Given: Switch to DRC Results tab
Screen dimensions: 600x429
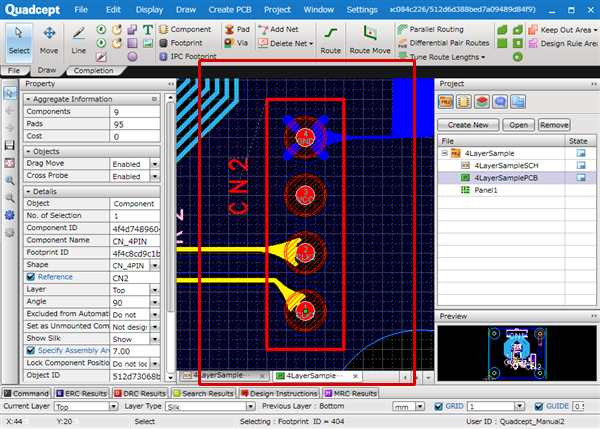Looking at the screenshot, I should (140, 393).
